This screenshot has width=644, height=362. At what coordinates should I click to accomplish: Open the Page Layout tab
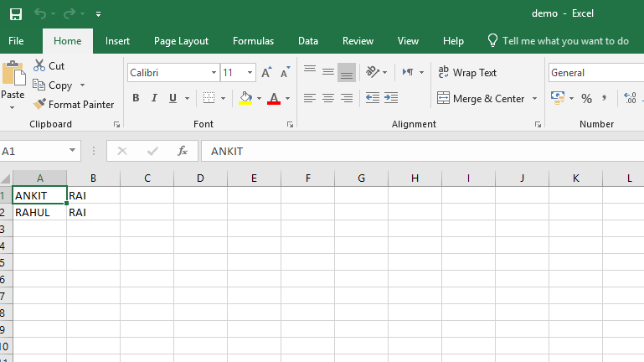click(x=181, y=40)
